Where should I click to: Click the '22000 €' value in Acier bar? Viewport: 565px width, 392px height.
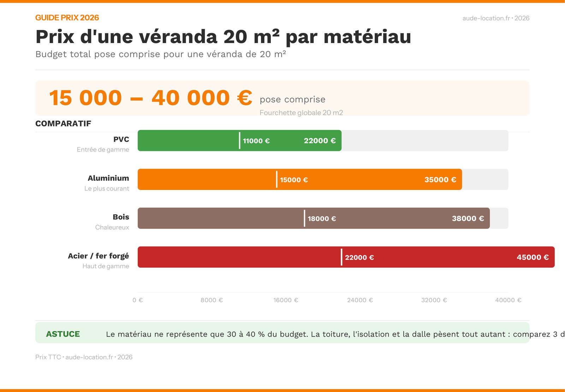pyautogui.click(x=359, y=257)
